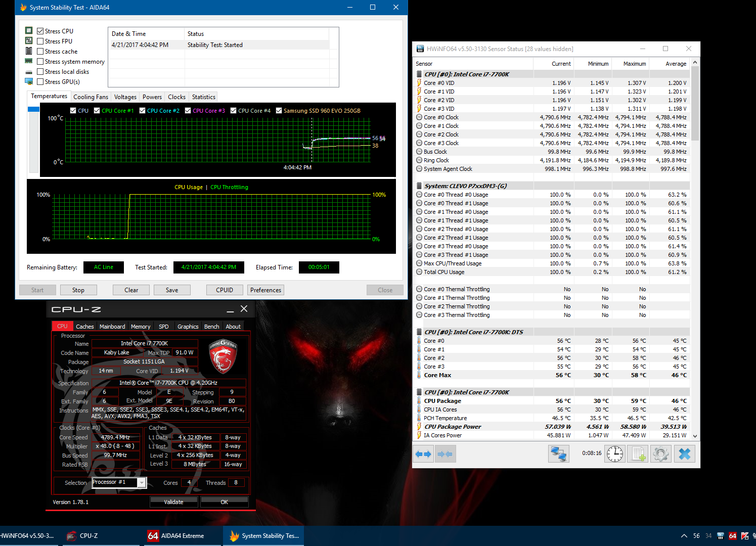The height and width of the screenshot is (546, 756).
Task: Open Preferences in the stability test window
Action: pyautogui.click(x=265, y=290)
